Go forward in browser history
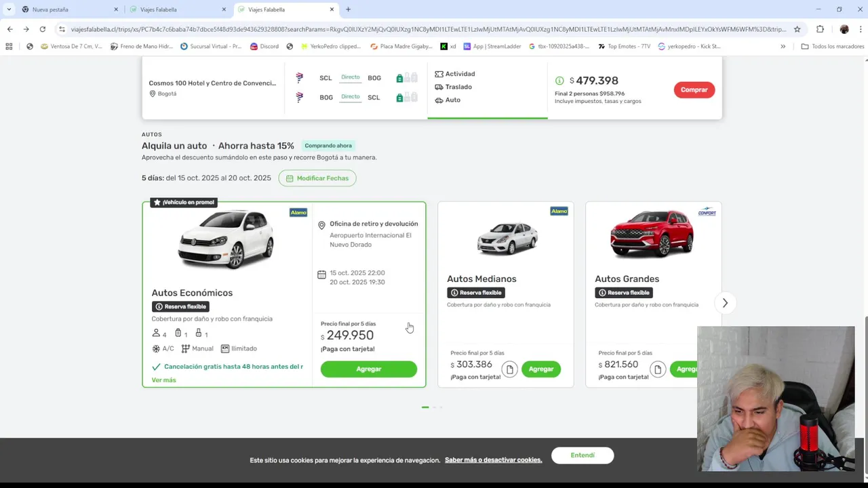The height and width of the screenshot is (488, 868). [x=26, y=29]
